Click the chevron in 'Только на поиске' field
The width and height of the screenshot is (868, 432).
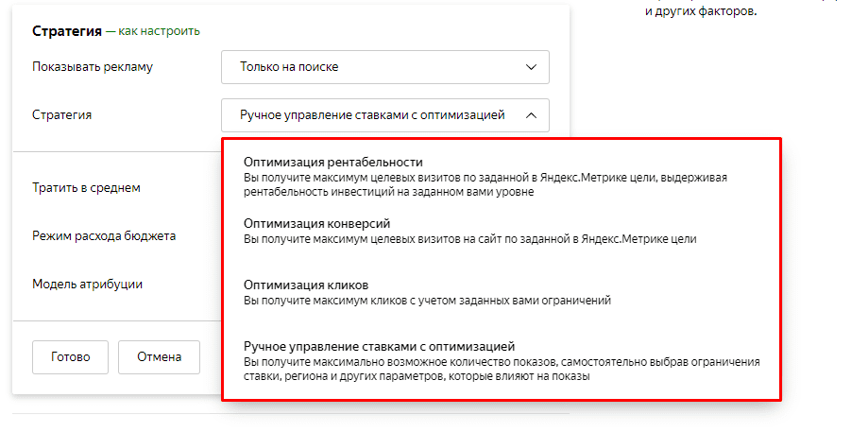pos(530,67)
